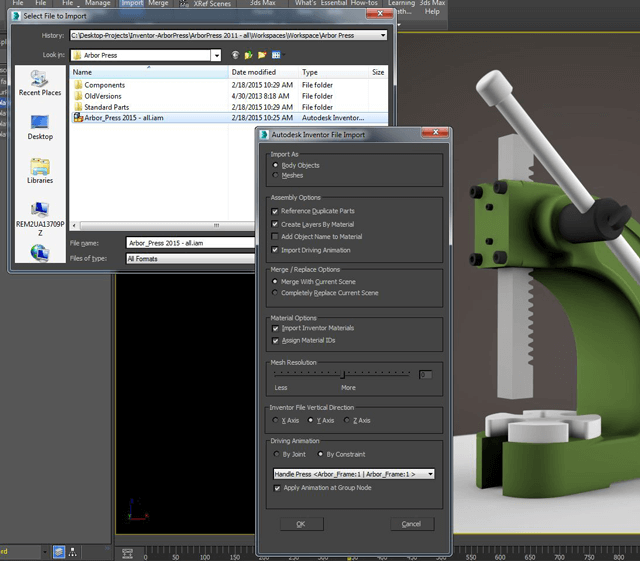The image size is (640, 561).
Task: Go to Desktop in the places sidebar
Action: (40, 128)
